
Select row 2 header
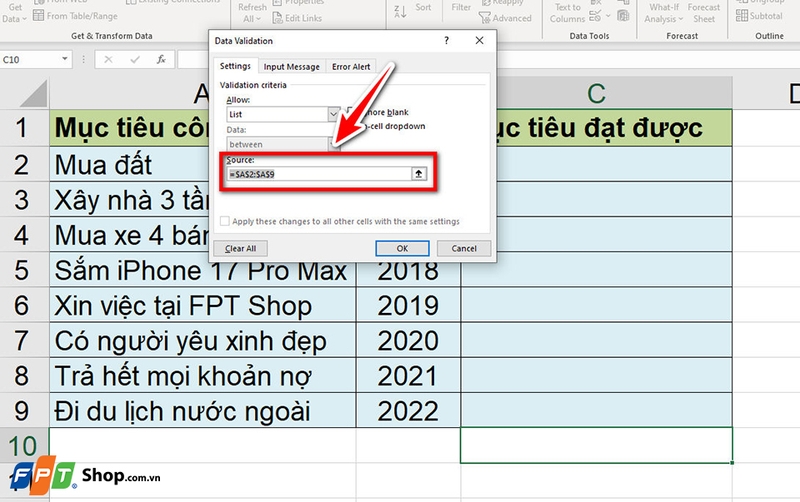(24, 164)
